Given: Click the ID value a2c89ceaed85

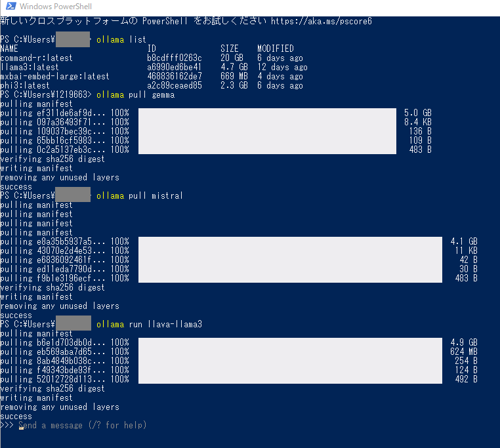Looking at the screenshot, I should [x=175, y=86].
